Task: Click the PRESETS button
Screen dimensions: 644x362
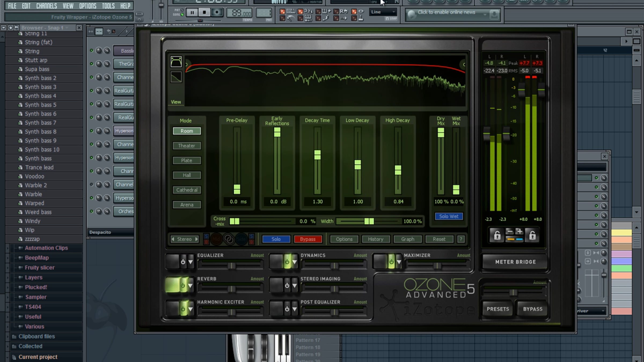Action: point(498,309)
